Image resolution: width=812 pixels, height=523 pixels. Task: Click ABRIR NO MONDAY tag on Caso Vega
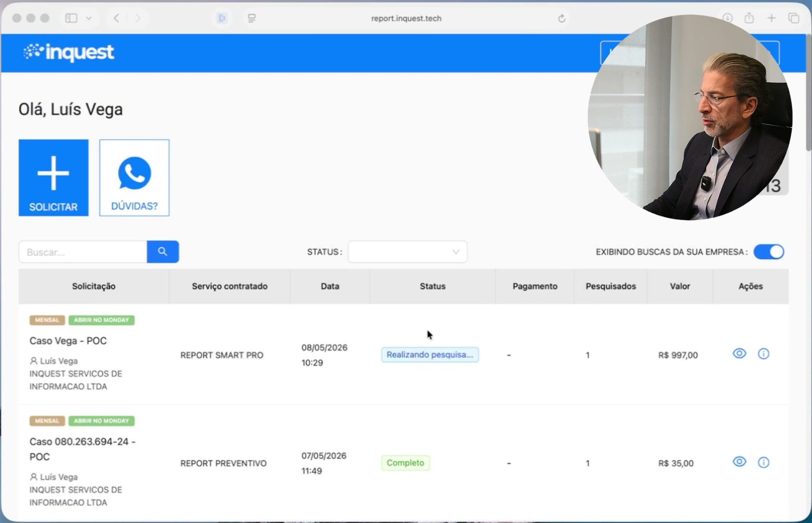[102, 320]
